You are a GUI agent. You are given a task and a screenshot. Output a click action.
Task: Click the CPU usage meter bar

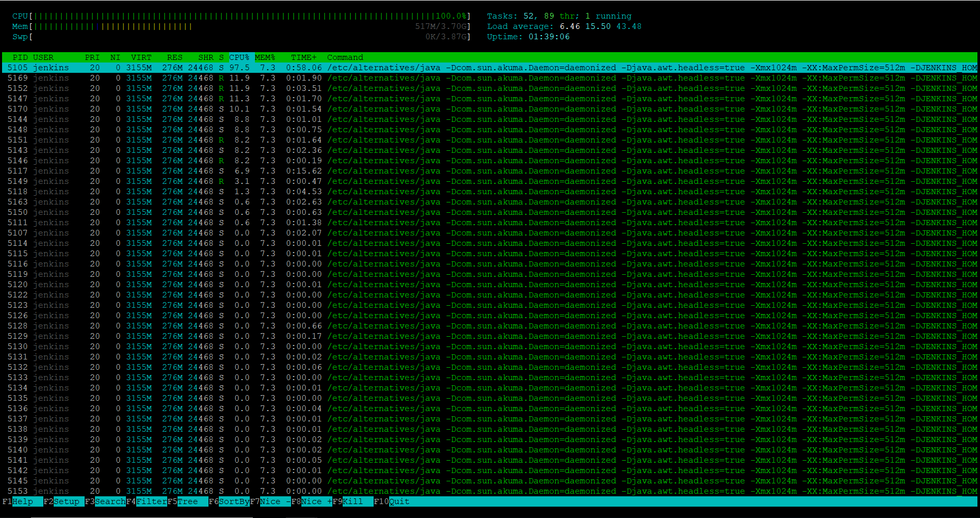242,16
